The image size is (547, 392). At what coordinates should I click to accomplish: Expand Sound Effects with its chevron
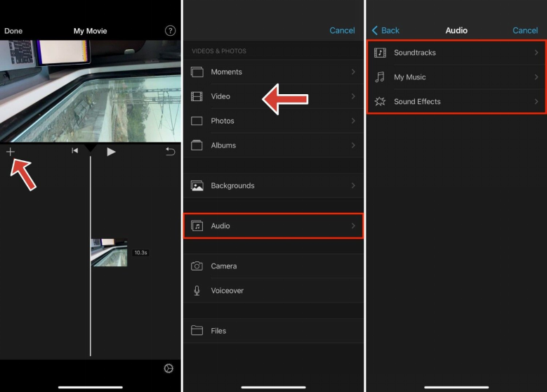536,102
